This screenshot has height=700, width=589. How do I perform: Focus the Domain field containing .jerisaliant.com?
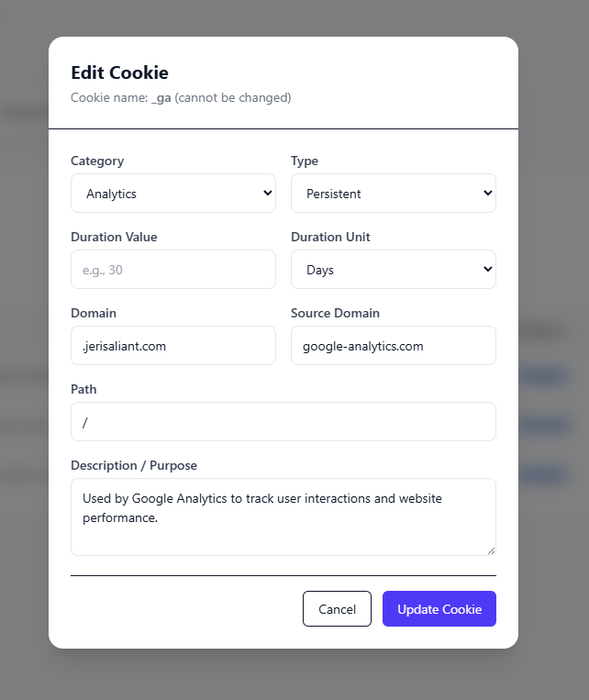click(172, 346)
